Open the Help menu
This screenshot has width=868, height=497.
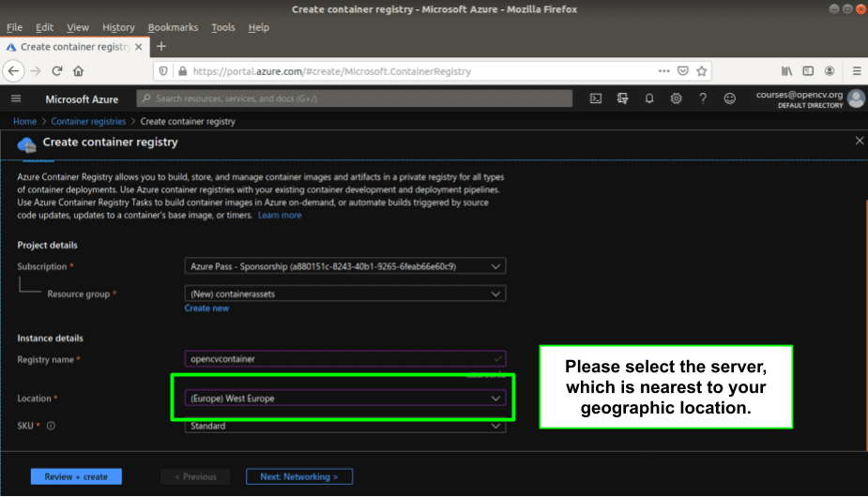[x=258, y=27]
